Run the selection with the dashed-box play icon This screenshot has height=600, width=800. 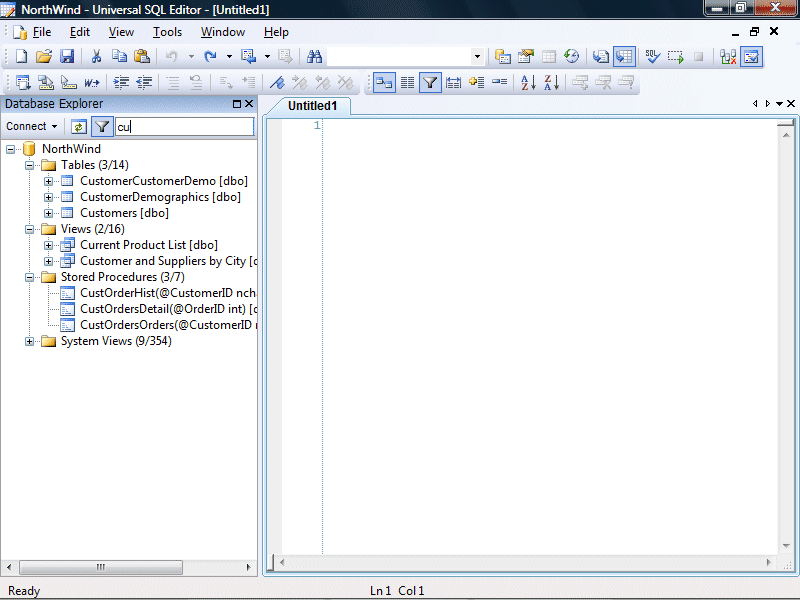pyautogui.click(x=676, y=57)
